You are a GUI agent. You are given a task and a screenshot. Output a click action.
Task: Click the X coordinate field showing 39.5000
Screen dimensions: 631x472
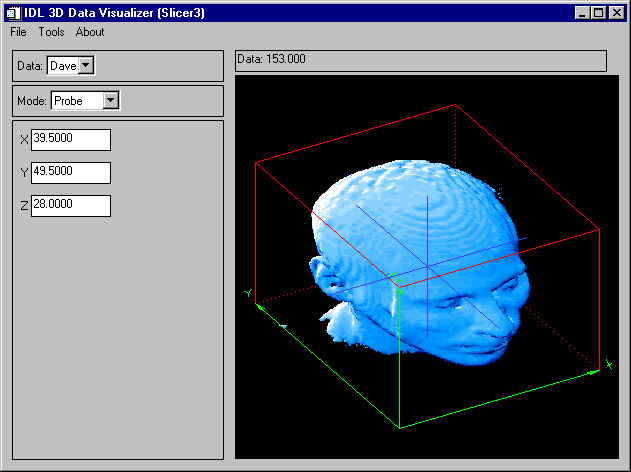[x=70, y=140]
